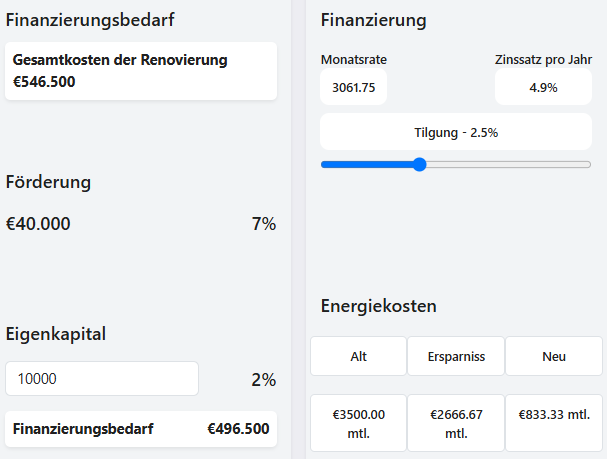Click the Gesamtkosten der Renovierung card

pos(140,71)
